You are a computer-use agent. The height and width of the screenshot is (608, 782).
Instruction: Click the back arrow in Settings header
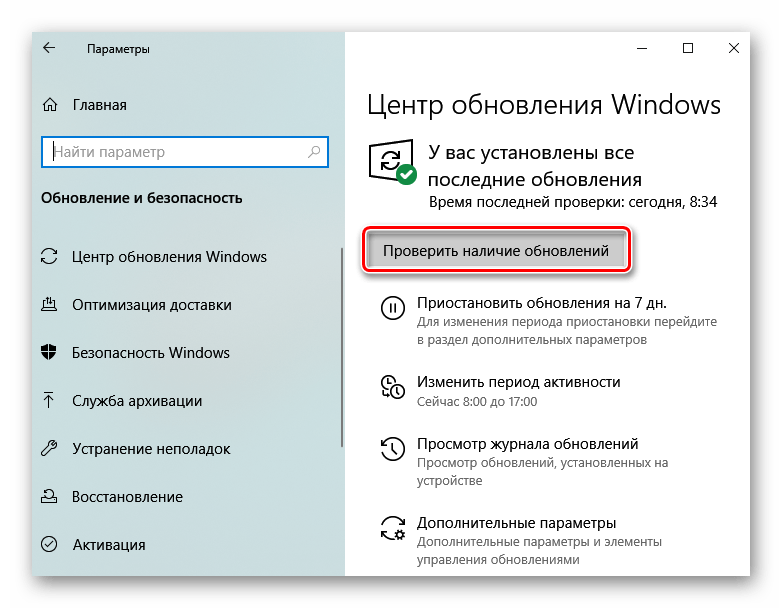click(x=49, y=48)
